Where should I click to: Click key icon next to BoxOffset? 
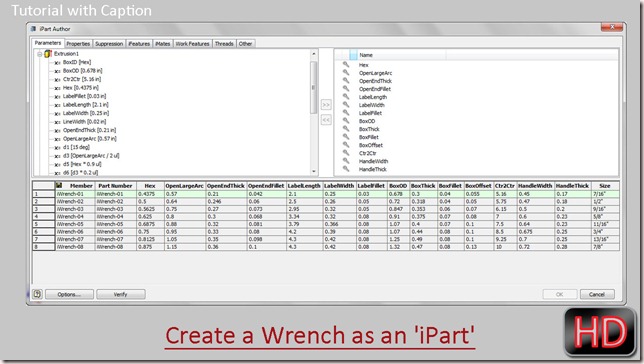point(346,145)
